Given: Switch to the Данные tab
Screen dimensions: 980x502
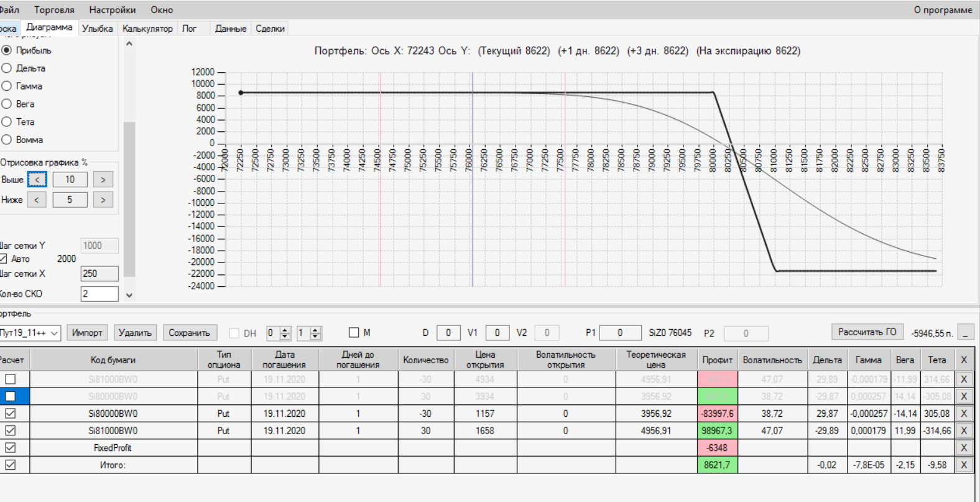Looking at the screenshot, I should [x=231, y=29].
